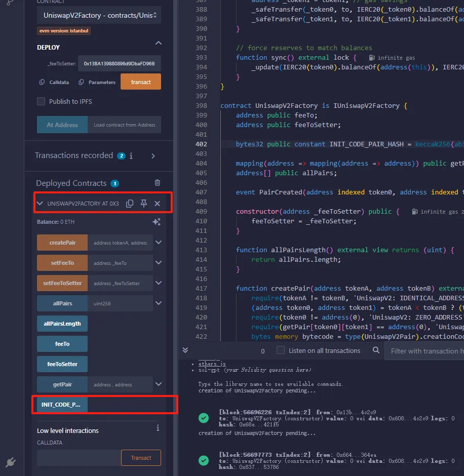
Task: Copy the deployed UniswapV2Factory contract address
Action: point(130,204)
